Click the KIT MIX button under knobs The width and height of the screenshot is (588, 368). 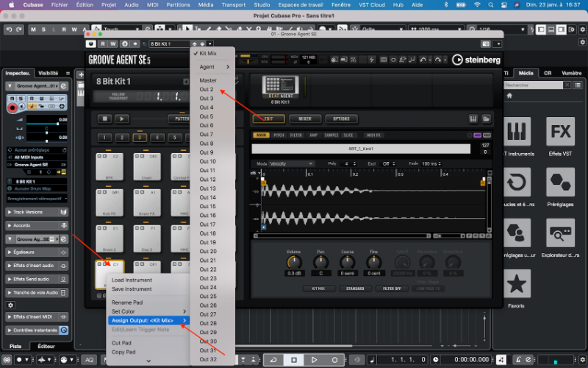318,289
